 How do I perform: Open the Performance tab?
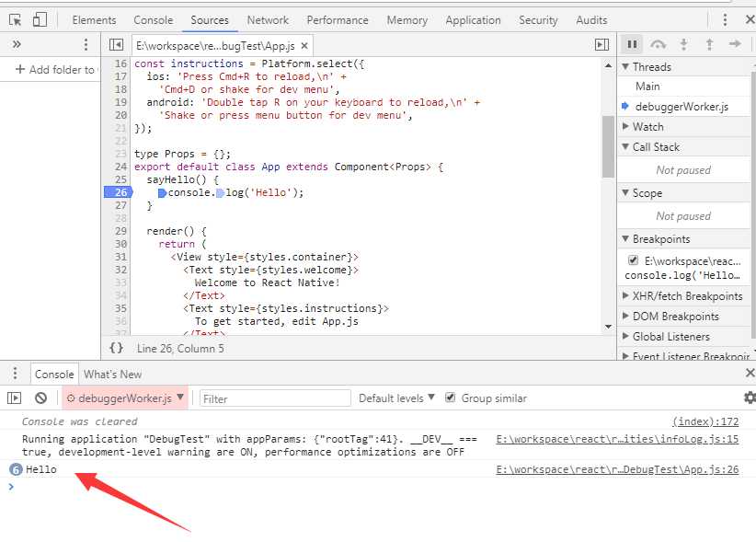338,20
